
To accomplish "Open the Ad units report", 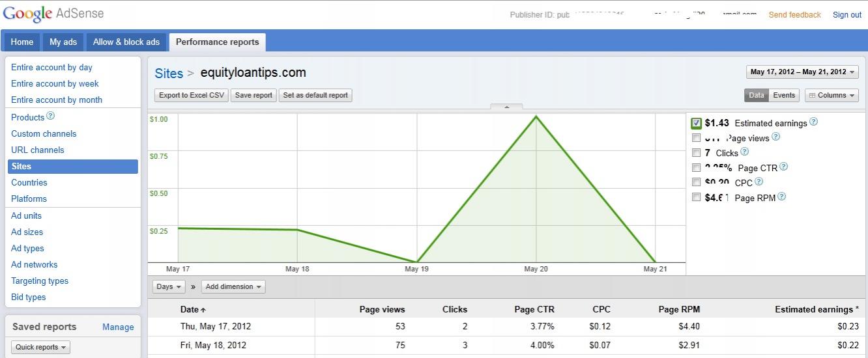I will pyautogui.click(x=26, y=215).
